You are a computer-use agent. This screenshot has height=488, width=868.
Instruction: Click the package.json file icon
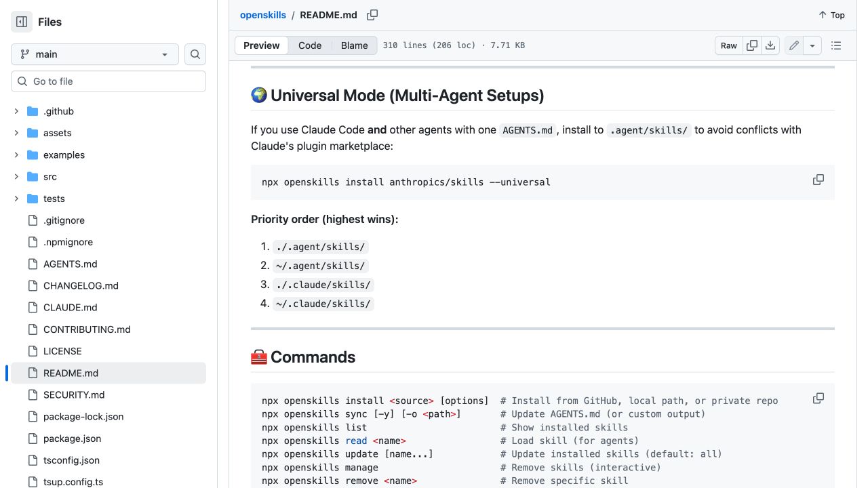pyautogui.click(x=33, y=439)
